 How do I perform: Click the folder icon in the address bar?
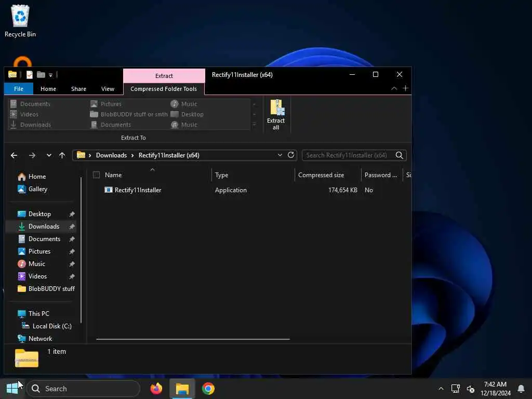pos(81,155)
